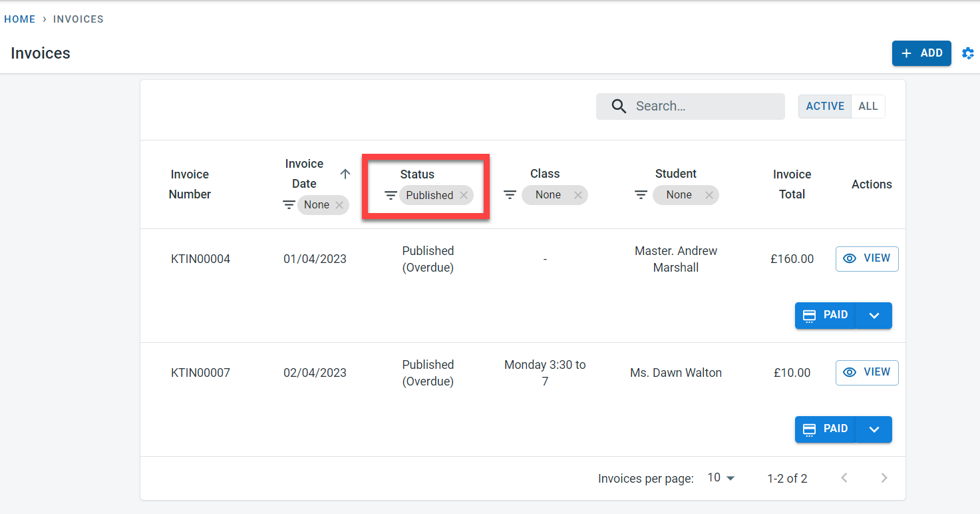The height and width of the screenshot is (514, 980).
Task: Mark invoice KTIN00007 as Paid
Action: pos(826,429)
